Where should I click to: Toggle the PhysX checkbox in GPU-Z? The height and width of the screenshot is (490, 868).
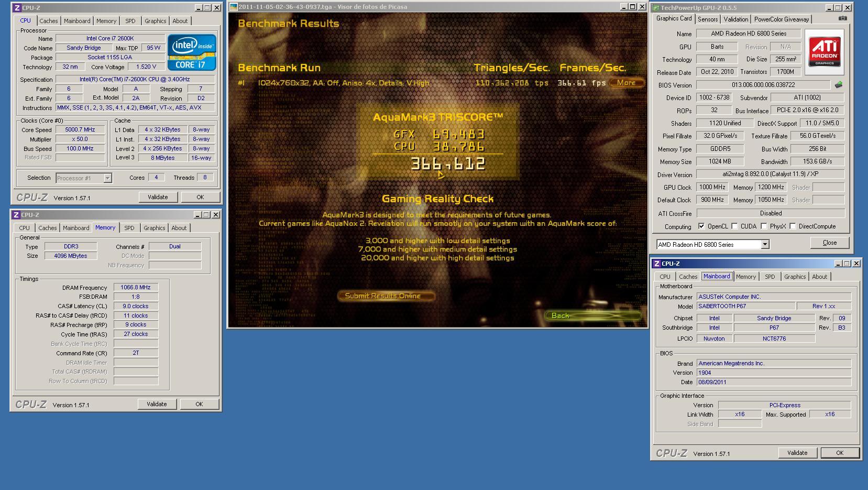click(764, 226)
